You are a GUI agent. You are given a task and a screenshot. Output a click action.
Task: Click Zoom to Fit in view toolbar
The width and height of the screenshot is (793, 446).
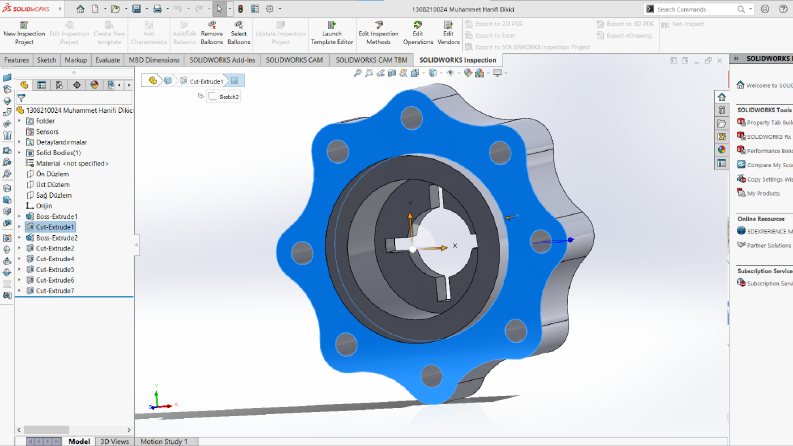click(x=358, y=73)
